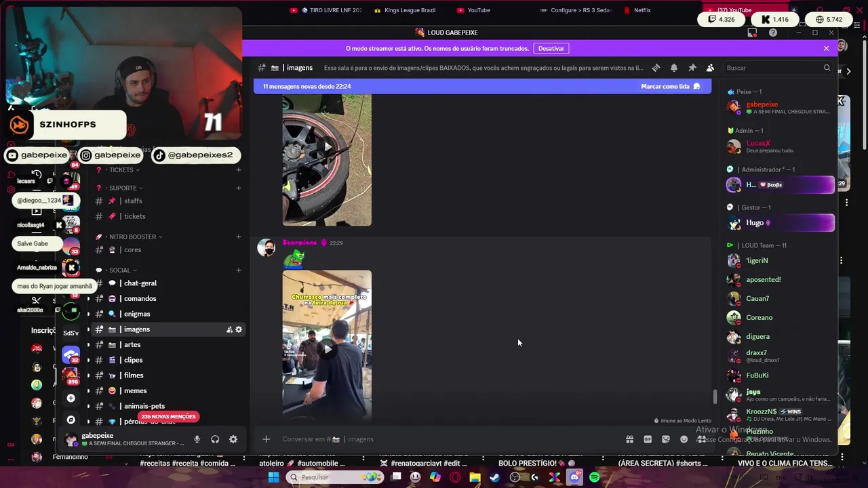
Task: Open the cores channel
Action: pos(168,250)
